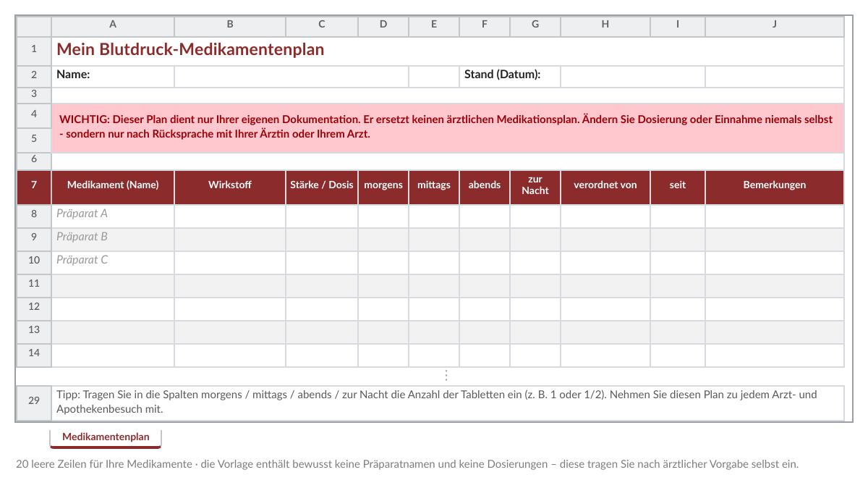Click the 'Tipp: Tragen Sie in die Spalten' note

[448, 402]
